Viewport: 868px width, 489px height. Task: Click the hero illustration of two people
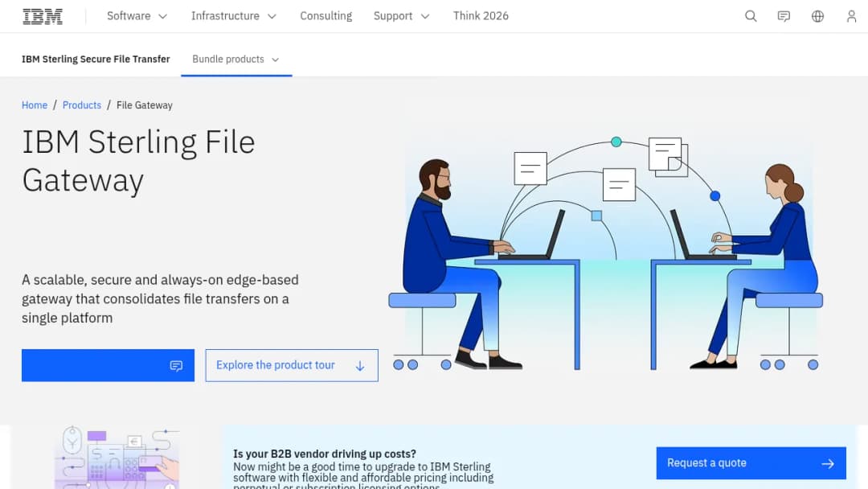(606, 253)
